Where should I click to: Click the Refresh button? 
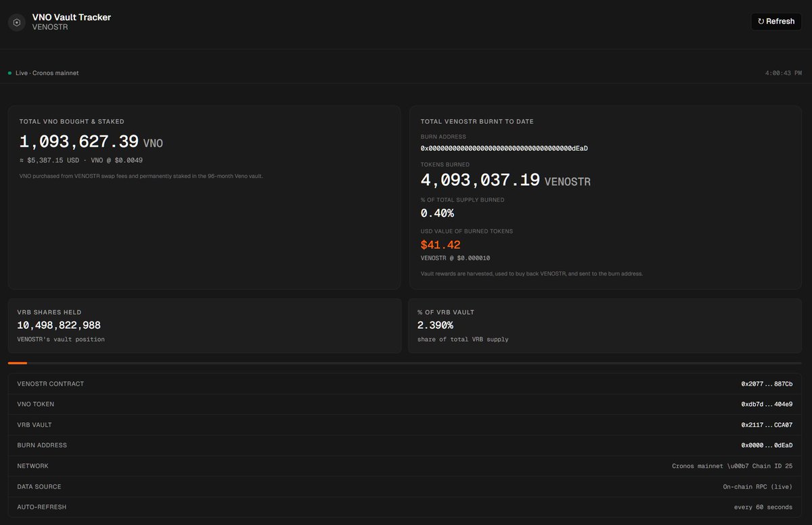click(776, 21)
